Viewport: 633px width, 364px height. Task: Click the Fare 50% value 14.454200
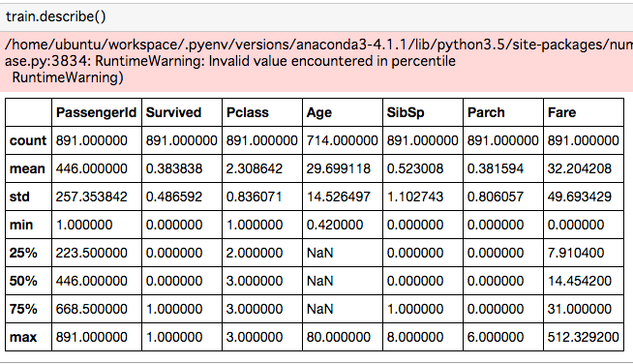click(580, 281)
